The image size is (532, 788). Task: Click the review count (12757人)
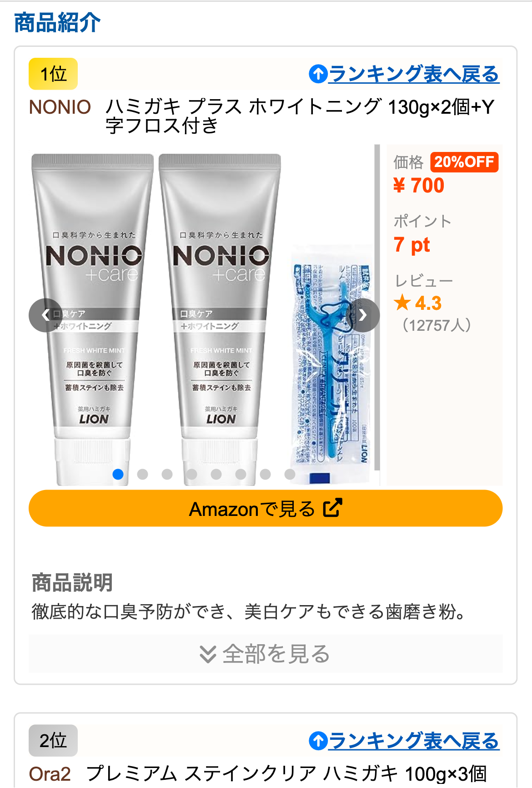tap(437, 325)
